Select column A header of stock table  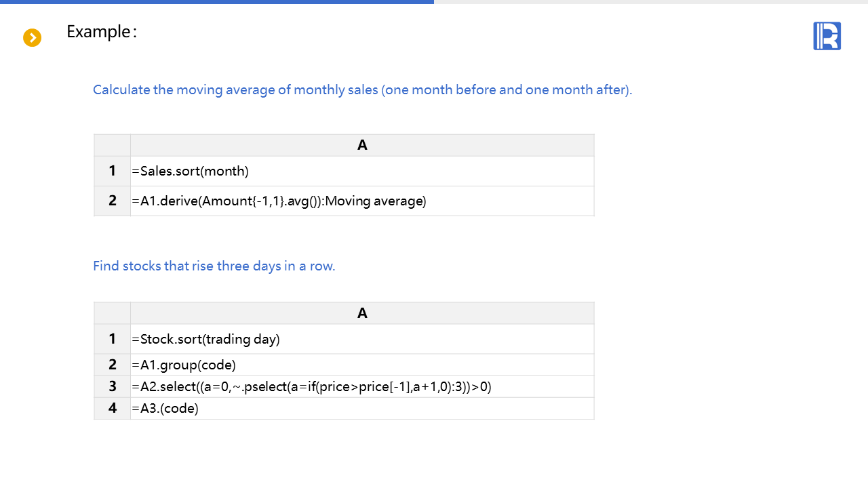[x=362, y=313]
